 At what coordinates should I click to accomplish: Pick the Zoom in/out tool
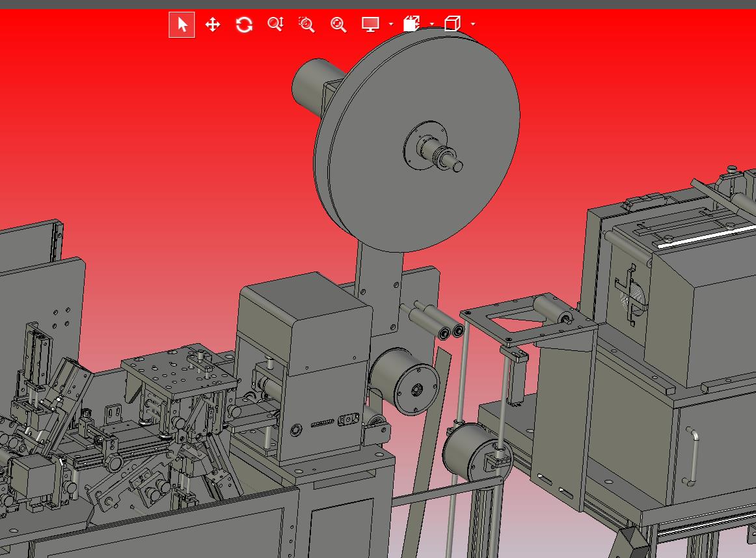275,24
